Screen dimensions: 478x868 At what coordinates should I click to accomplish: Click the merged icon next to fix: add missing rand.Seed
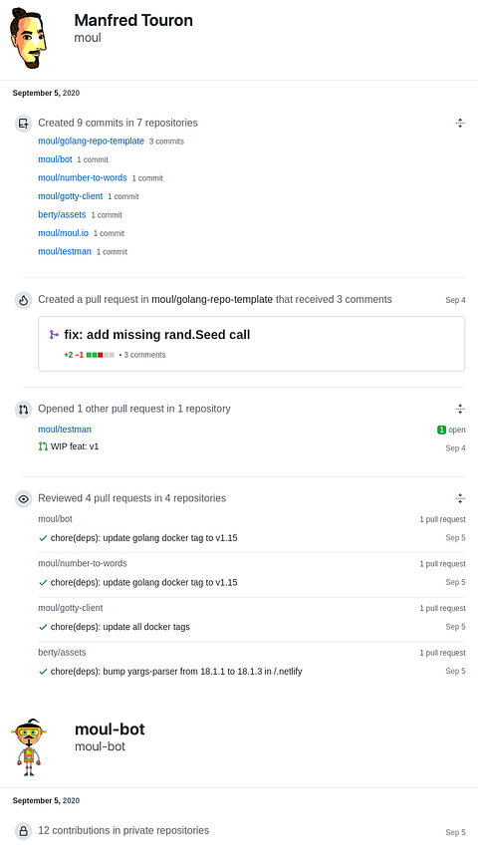click(54, 335)
